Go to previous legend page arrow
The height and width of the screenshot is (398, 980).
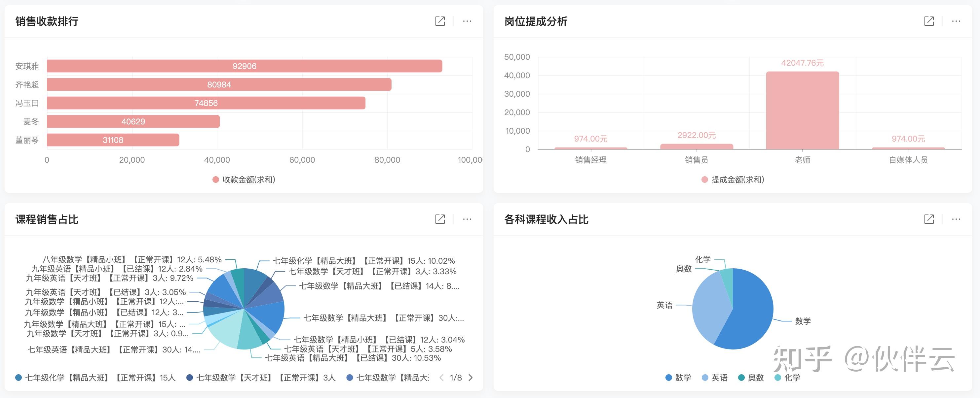click(x=441, y=378)
